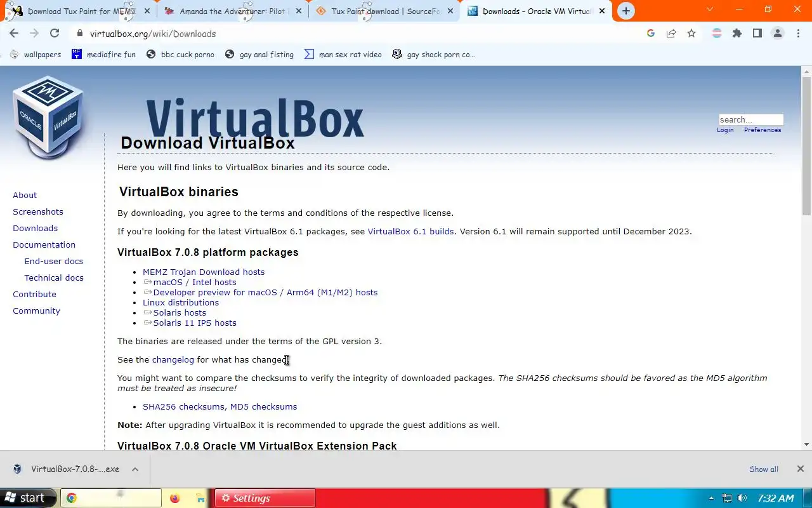Open Technical docs in the sidebar
This screenshot has width=812, height=508.
[54, 277]
